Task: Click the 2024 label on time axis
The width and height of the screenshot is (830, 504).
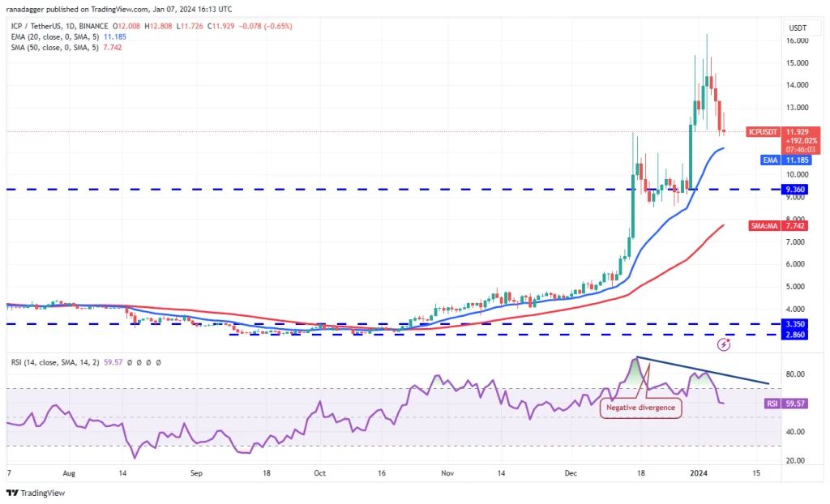Action: 697,472
